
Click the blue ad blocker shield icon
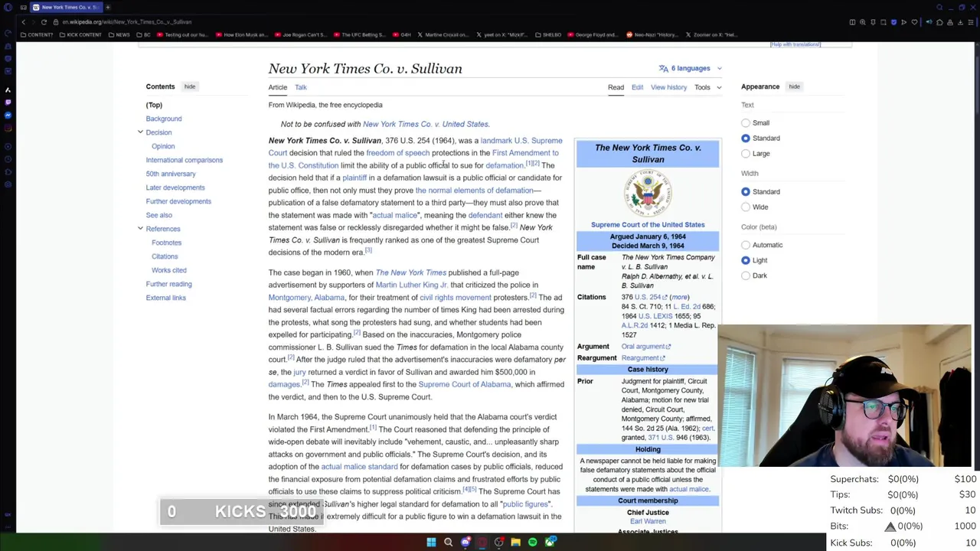[893, 22]
